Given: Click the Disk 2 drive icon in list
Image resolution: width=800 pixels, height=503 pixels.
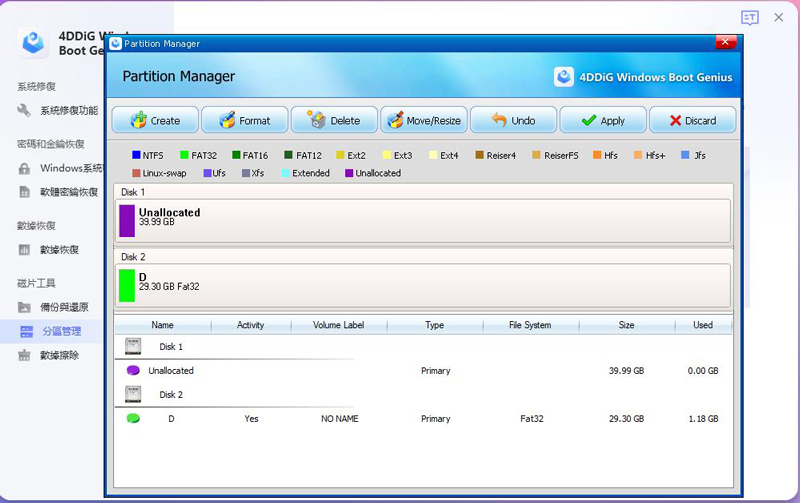Looking at the screenshot, I should (133, 394).
